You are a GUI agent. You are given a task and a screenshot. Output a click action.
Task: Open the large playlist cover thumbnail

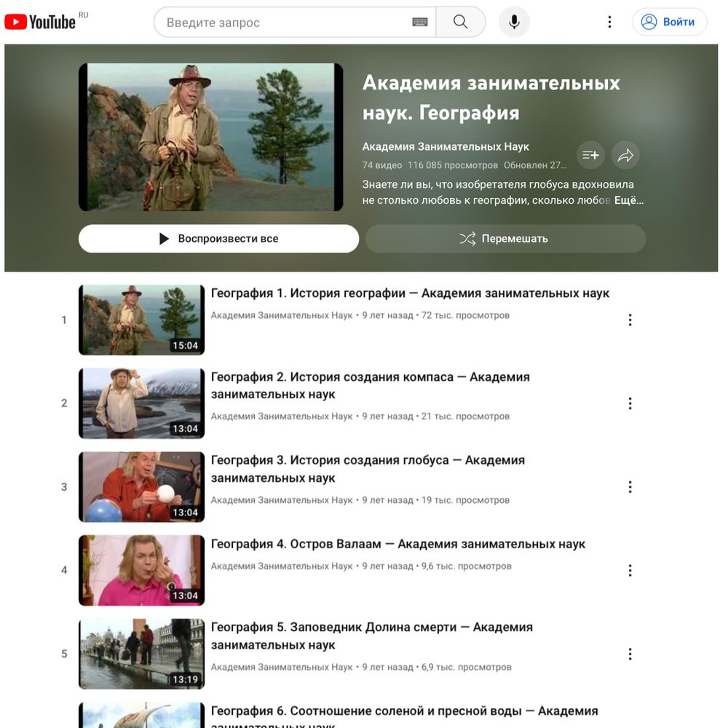[211, 138]
